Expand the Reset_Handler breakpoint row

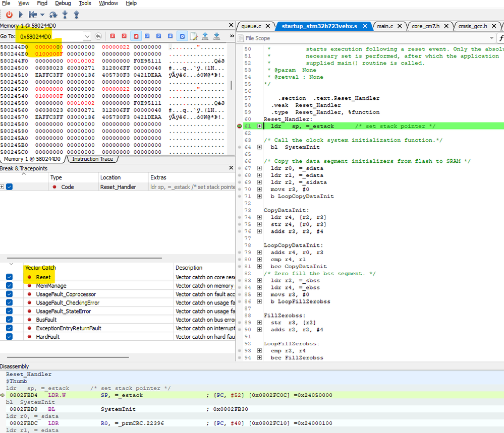(2, 187)
